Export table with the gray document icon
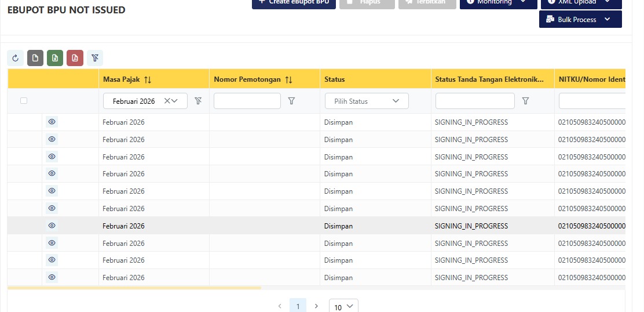This screenshot has width=644, height=312. point(35,58)
